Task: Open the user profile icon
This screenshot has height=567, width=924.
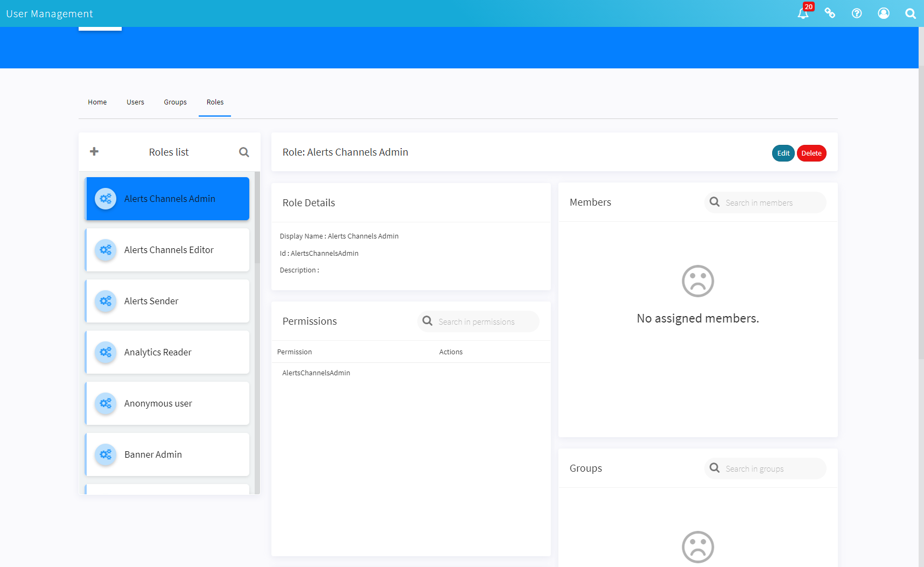Action: [884, 13]
